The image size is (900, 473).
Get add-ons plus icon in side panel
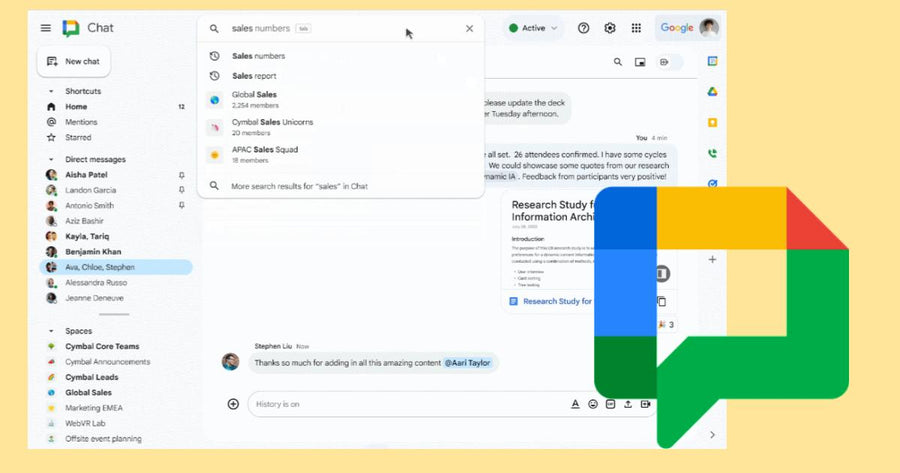pyautogui.click(x=712, y=259)
